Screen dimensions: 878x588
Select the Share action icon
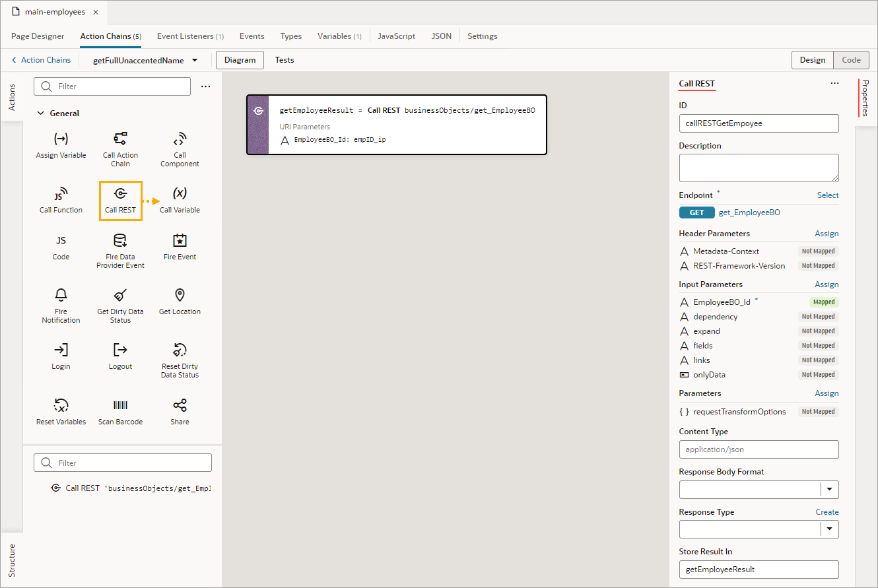[x=180, y=405]
